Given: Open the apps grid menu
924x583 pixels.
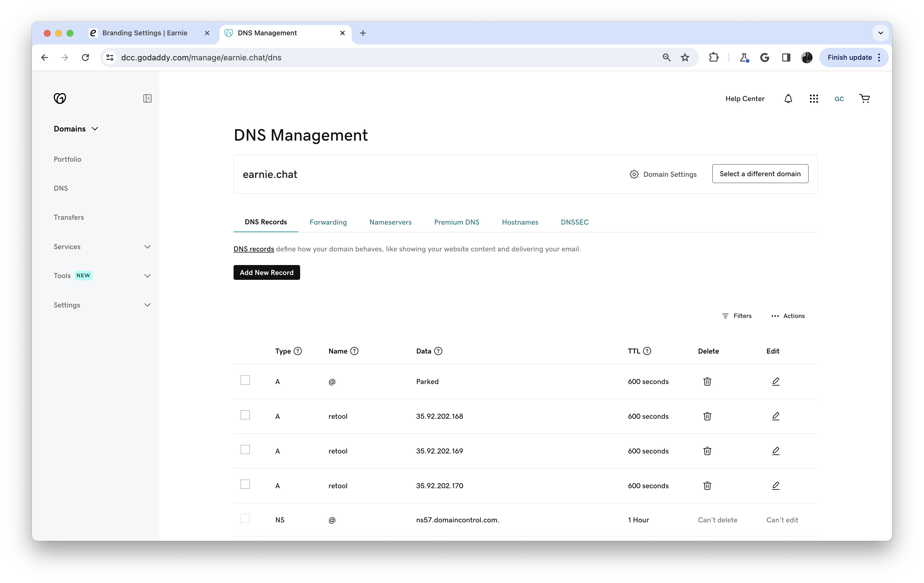Looking at the screenshot, I should point(814,99).
